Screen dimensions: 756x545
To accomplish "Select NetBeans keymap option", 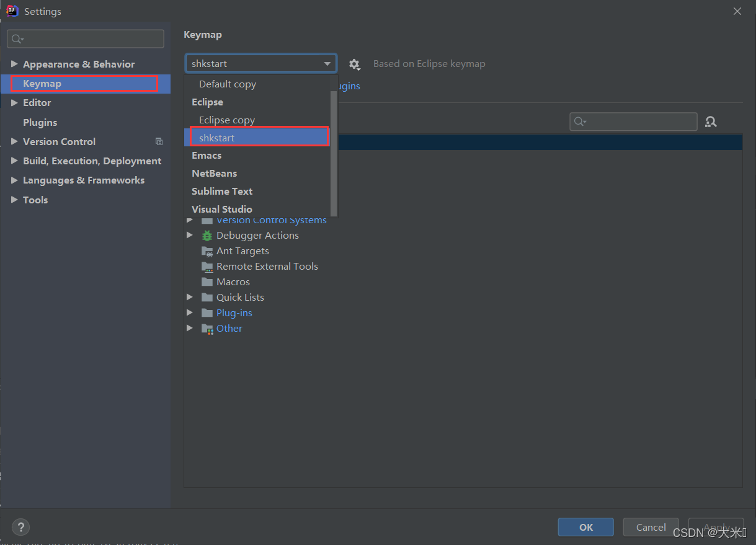I will 257,174.
